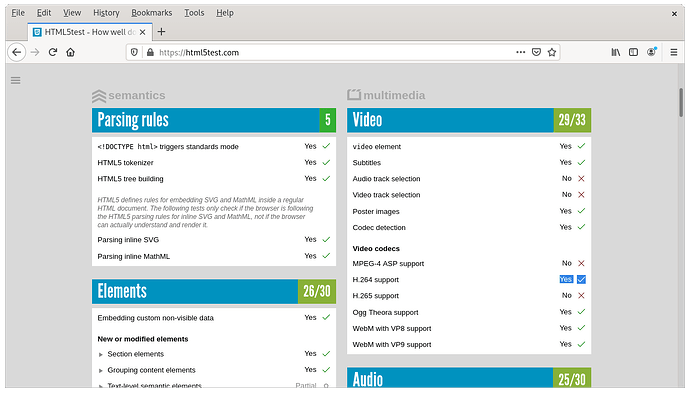The image size is (690, 393).
Task: Click the red cross for H.265 support
Action: (x=581, y=296)
